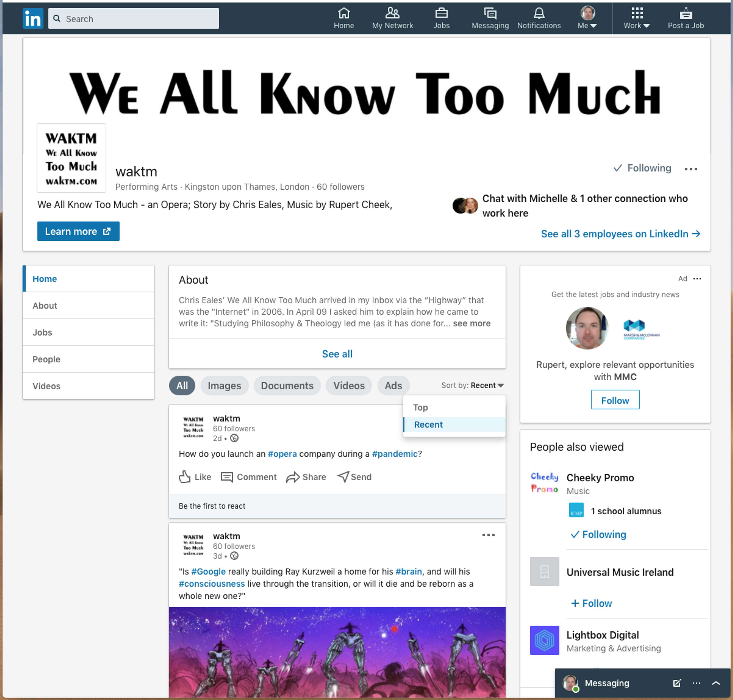Image resolution: width=733 pixels, height=700 pixels.
Task: Share the opera pandemic post
Action: click(306, 477)
